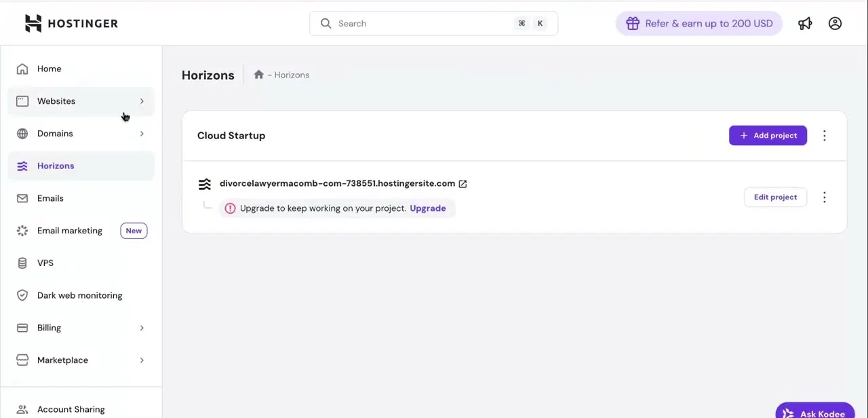Open Refer & earn up to 200 USD
Screen dimensions: 868x418
[x=699, y=23]
